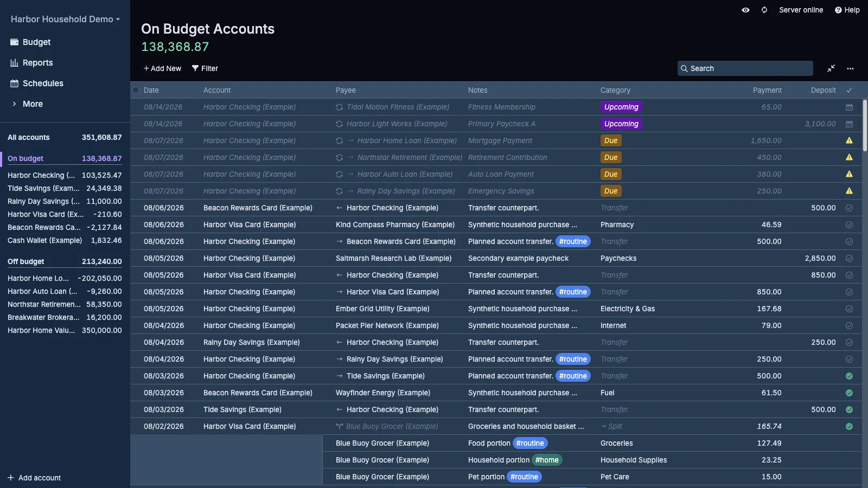Toggle cleared status on Packet Pier Network row
Screen dimensions: 868x488
click(849, 326)
